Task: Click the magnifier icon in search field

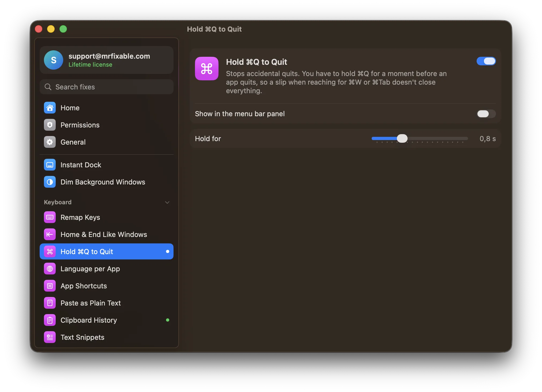Action: (x=48, y=87)
